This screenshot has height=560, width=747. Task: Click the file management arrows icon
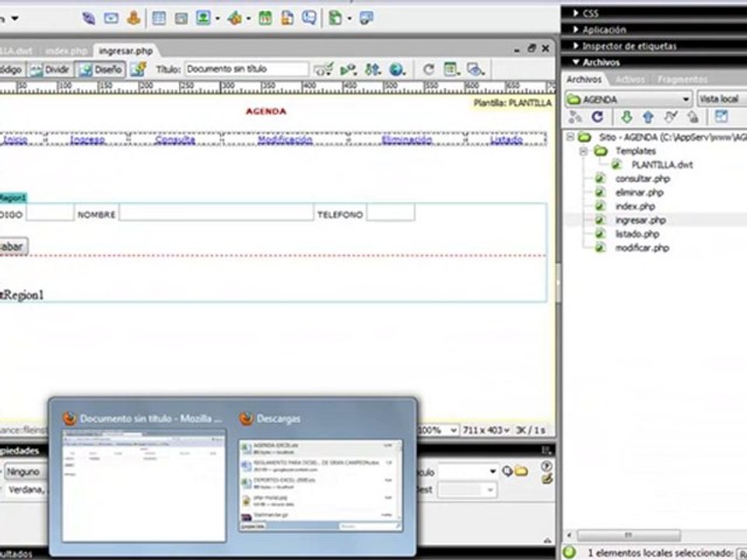coord(372,69)
